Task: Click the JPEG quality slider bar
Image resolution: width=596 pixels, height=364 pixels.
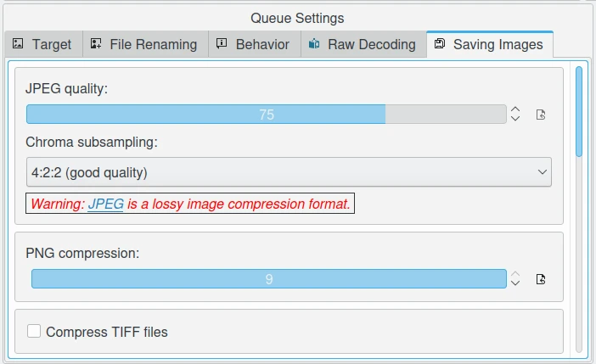Action: click(x=267, y=115)
